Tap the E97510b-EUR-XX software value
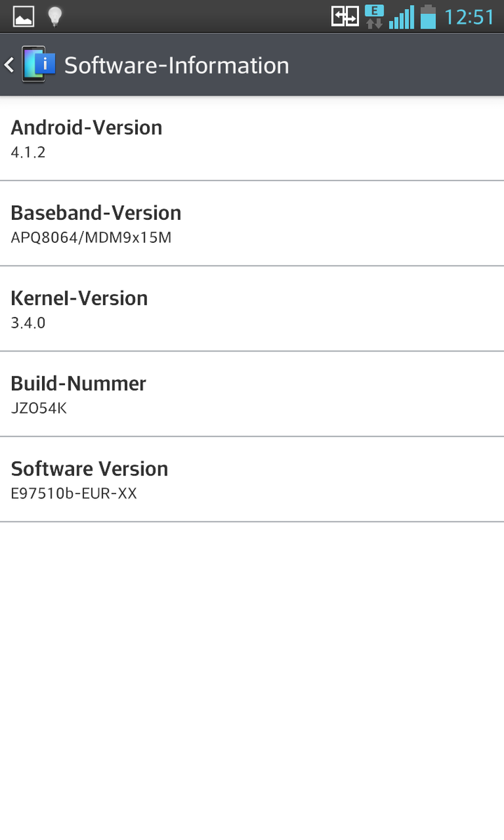Image resolution: width=504 pixels, height=840 pixels. (x=73, y=493)
